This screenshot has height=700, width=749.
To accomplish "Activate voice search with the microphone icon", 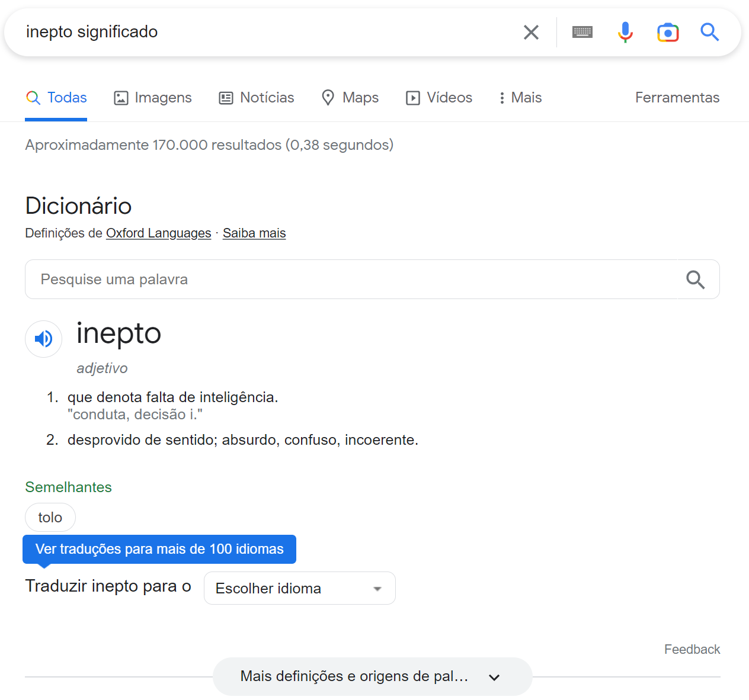I will [x=625, y=32].
